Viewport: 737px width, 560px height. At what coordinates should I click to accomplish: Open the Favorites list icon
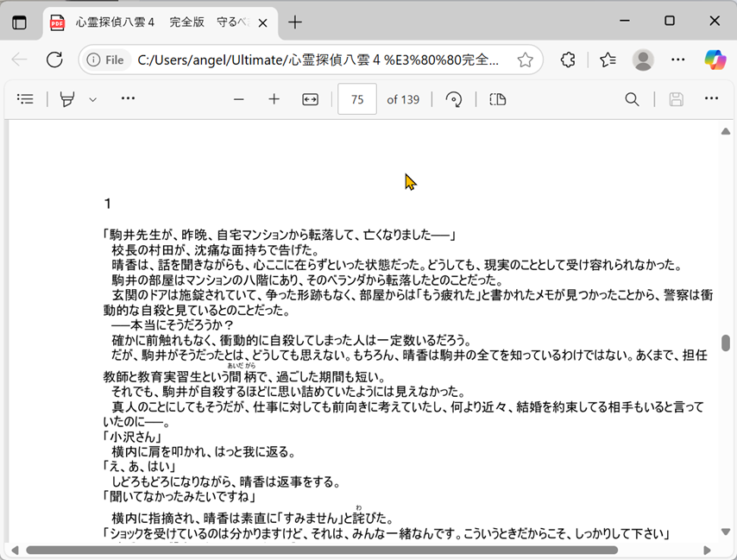(608, 60)
